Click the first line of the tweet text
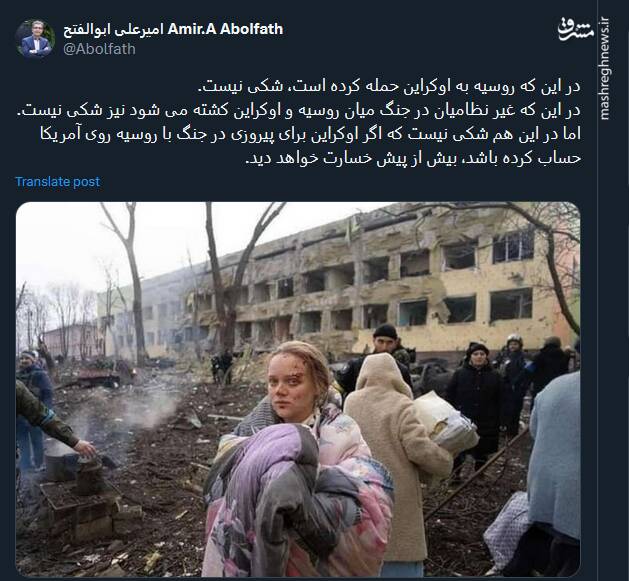 click(389, 86)
